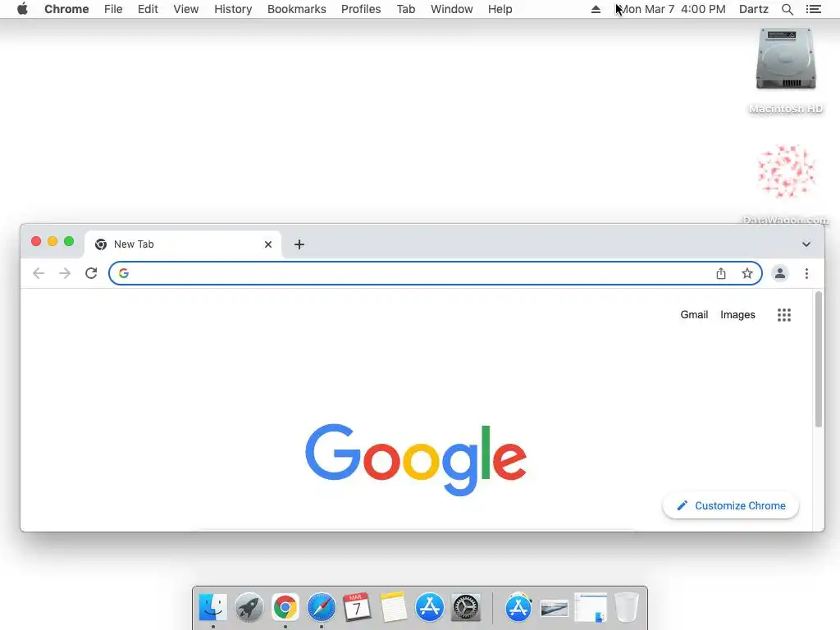
Task: Open the Profiles menu
Action: 361,9
